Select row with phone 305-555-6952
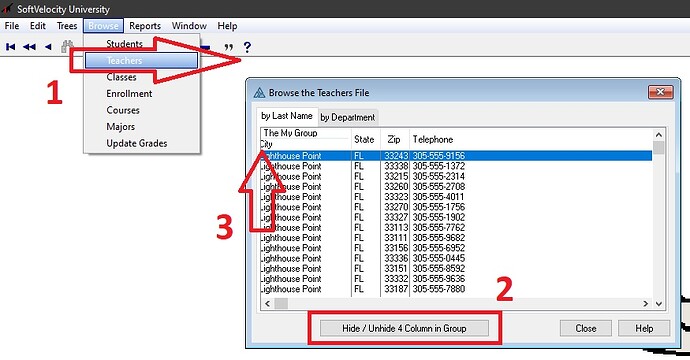The height and width of the screenshot is (360, 690). (456, 248)
